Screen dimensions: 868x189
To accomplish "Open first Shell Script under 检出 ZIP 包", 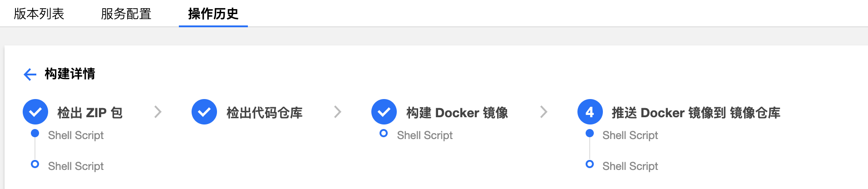I will (76, 135).
